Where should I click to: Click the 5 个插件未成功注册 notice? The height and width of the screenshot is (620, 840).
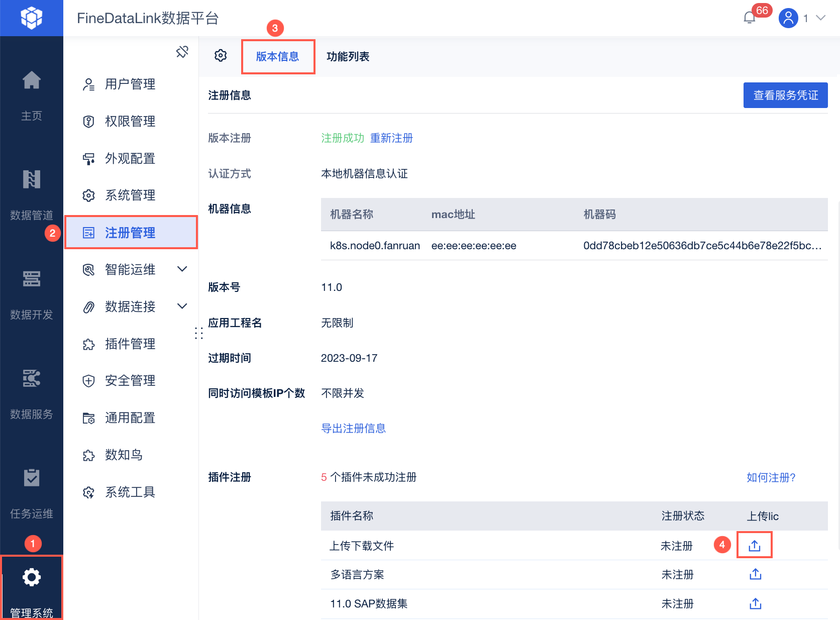369,477
